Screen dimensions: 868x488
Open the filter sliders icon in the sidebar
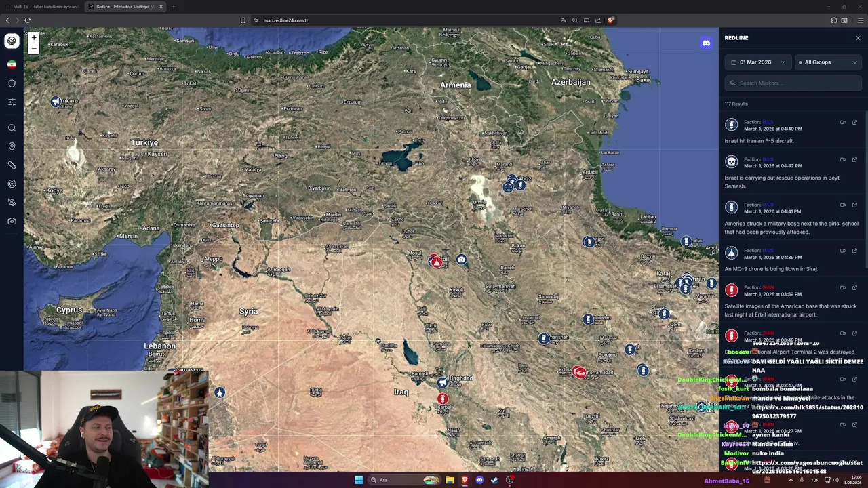[12, 102]
